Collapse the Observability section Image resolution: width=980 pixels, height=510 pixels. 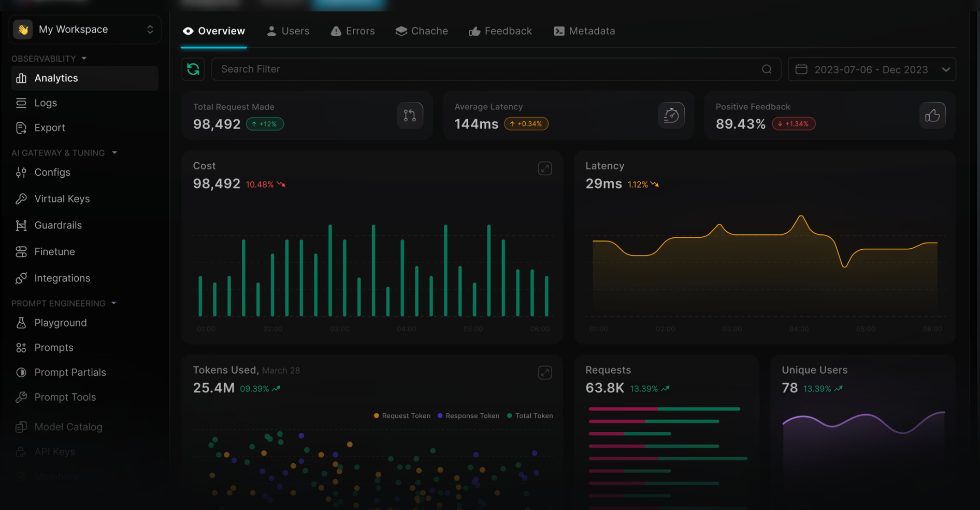(84, 59)
